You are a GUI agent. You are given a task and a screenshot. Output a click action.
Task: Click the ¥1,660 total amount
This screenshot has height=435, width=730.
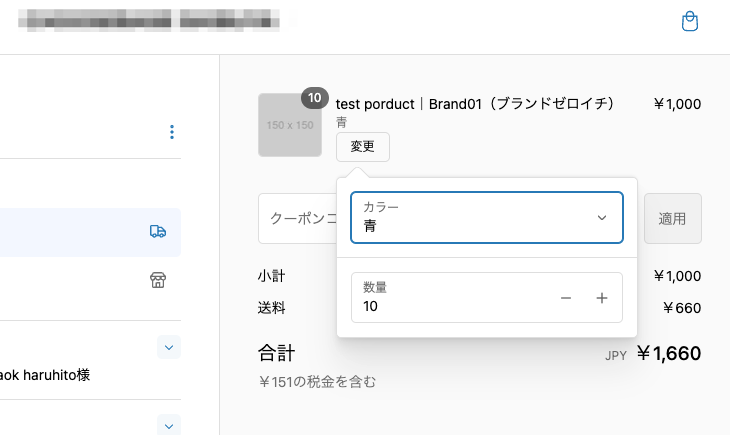click(x=668, y=353)
